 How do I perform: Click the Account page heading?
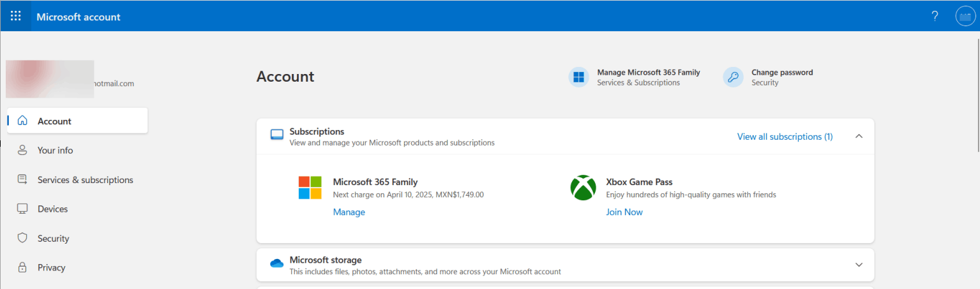(x=285, y=77)
